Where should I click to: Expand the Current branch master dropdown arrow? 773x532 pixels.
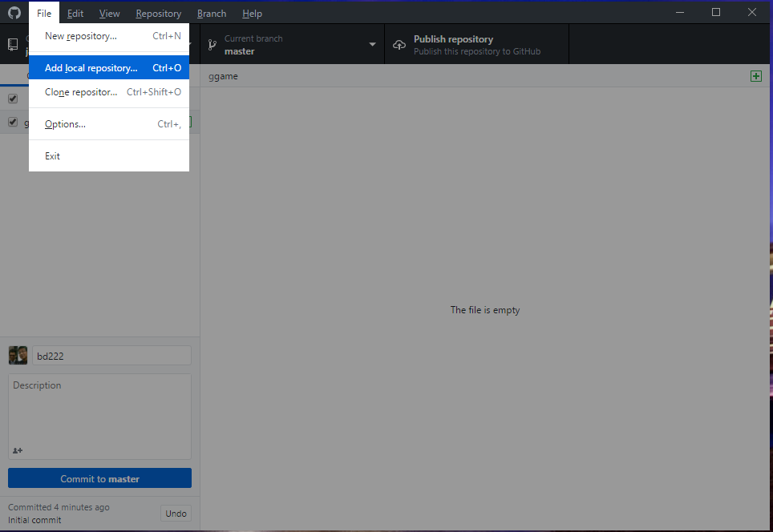point(372,45)
